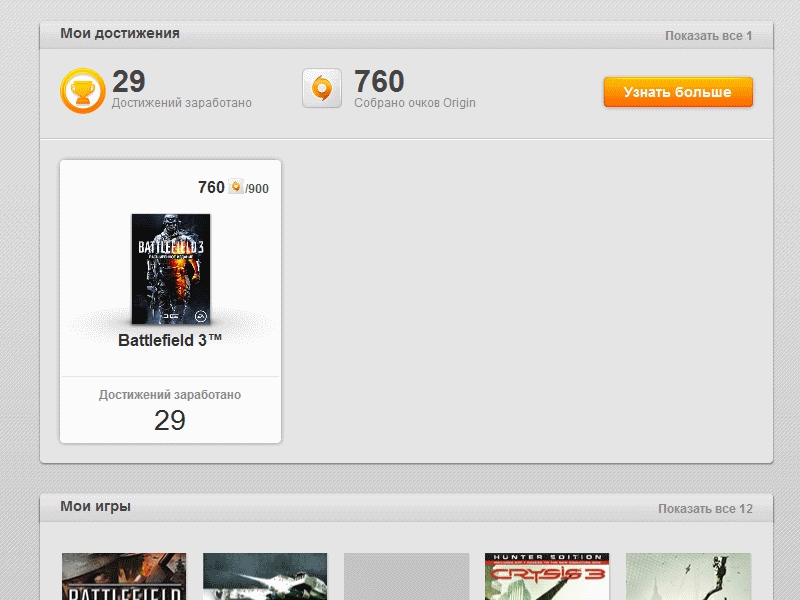The image size is (800, 600).
Task: Click the small Origin icon next to /900
Action: (236, 186)
